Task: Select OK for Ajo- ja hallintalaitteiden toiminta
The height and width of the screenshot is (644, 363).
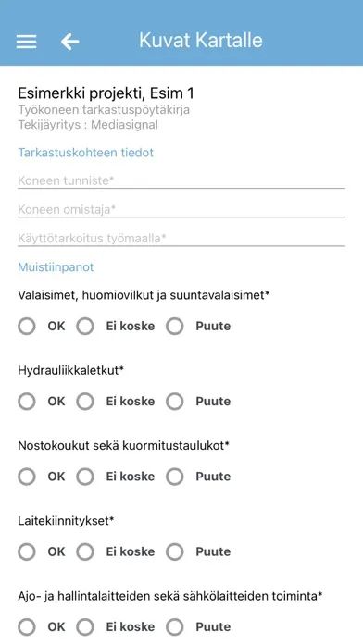Action: pyautogui.click(x=27, y=627)
